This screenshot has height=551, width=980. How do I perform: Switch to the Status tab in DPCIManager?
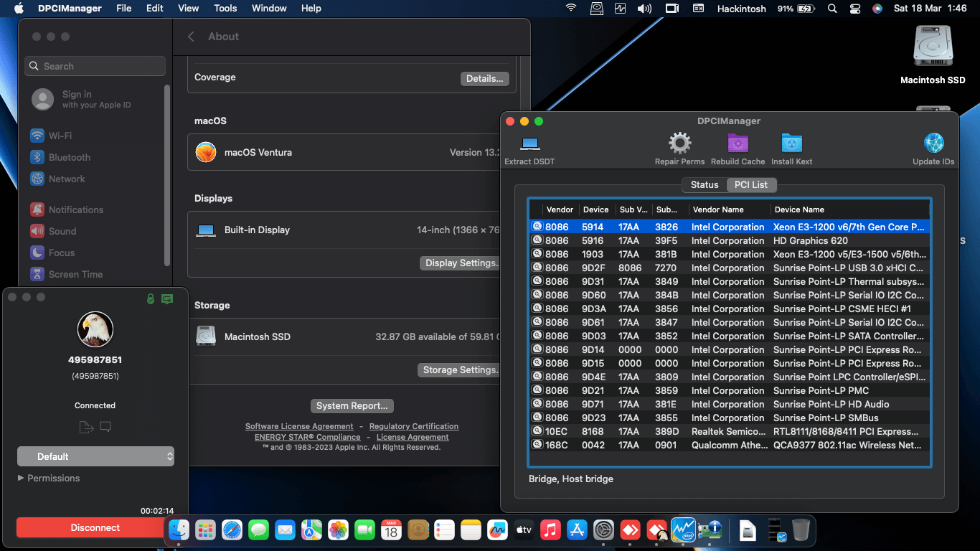coord(705,185)
